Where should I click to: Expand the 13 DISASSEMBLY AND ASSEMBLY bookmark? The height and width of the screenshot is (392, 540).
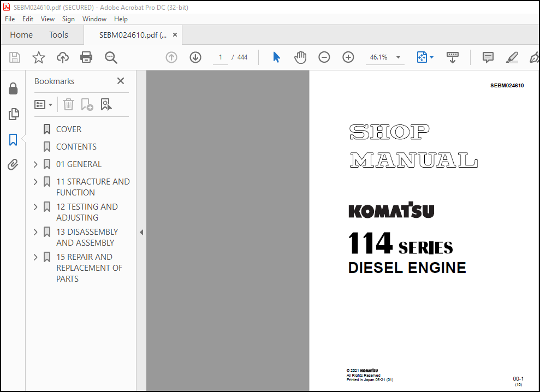pos(35,232)
